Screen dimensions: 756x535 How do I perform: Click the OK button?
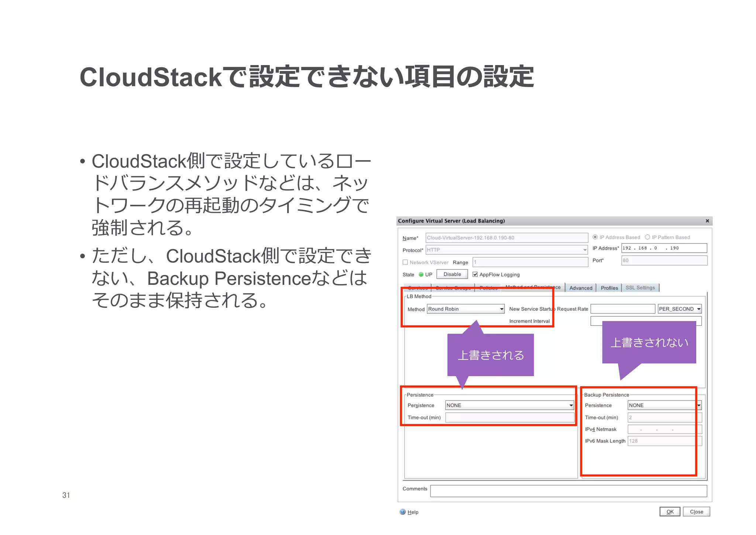[670, 512]
